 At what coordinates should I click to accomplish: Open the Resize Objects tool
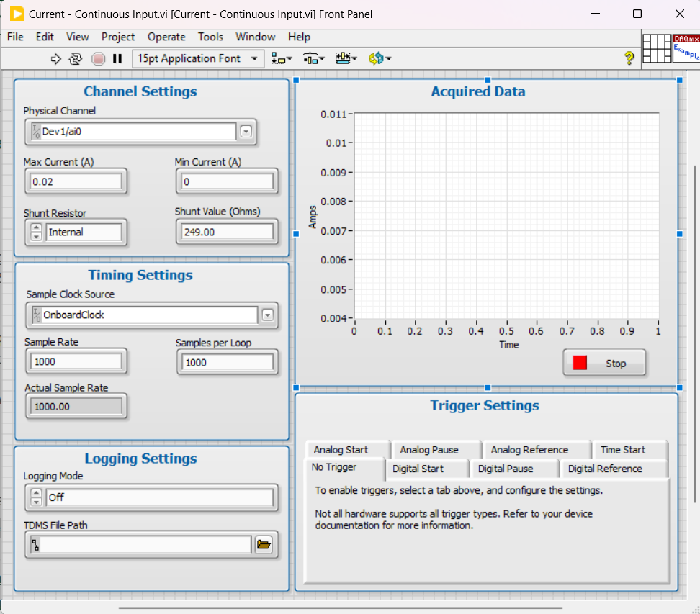tap(346, 58)
